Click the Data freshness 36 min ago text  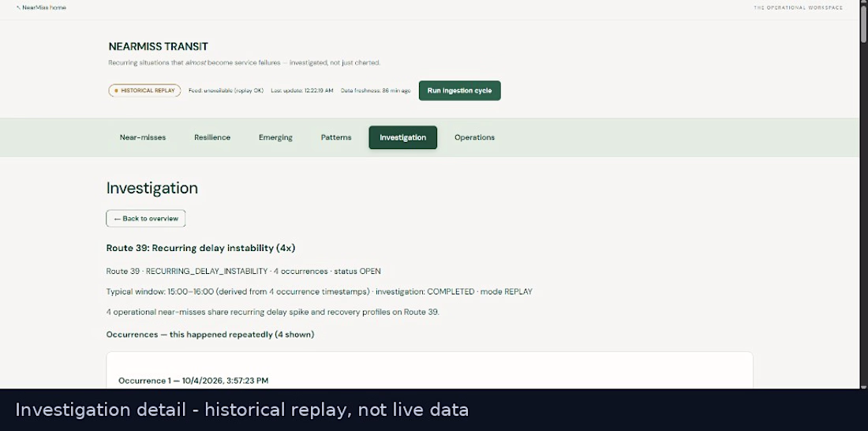pyautogui.click(x=376, y=90)
